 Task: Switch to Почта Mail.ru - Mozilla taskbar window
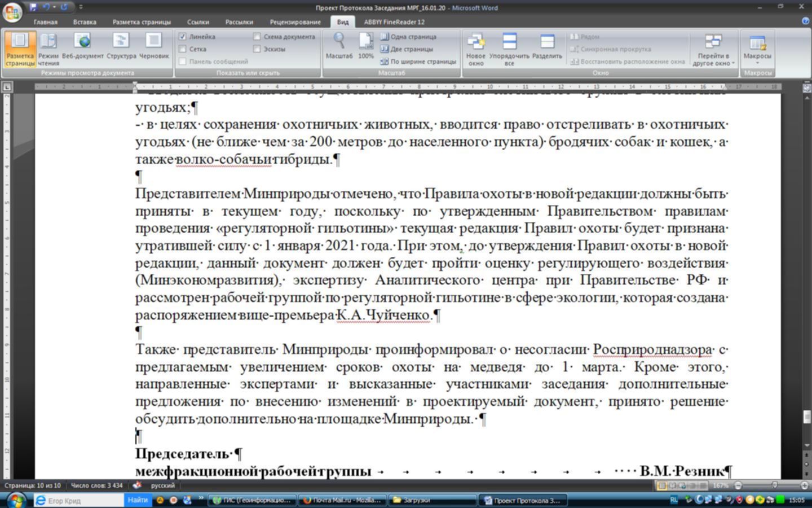point(343,500)
